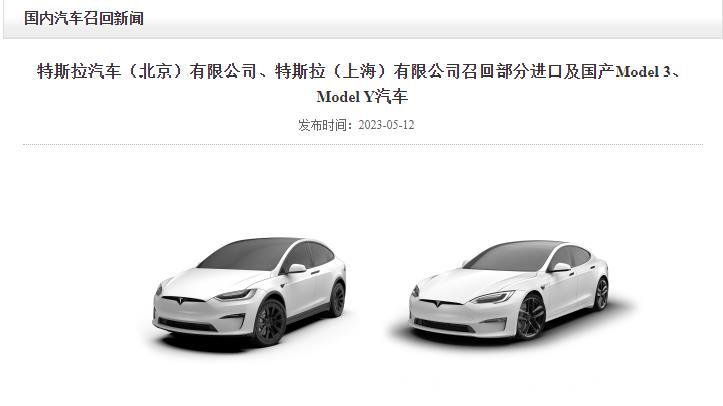Viewport: 723px width, 406px height.
Task: Click the rear wheel of the right car
Action: (x=601, y=294)
